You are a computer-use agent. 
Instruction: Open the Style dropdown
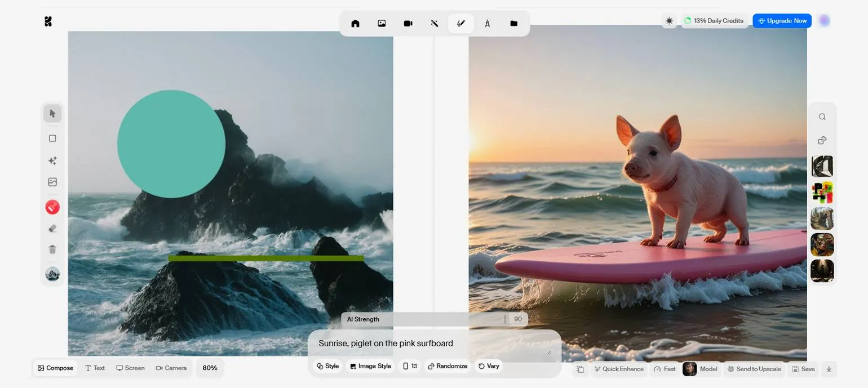click(x=327, y=366)
